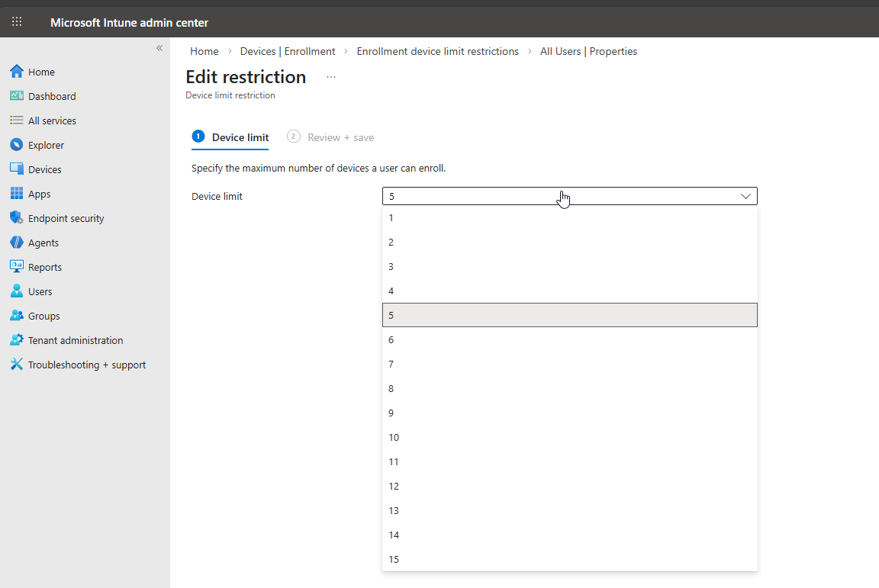Choose 15 in the device limit list
Viewport: 879px width, 588px height.
click(569, 559)
